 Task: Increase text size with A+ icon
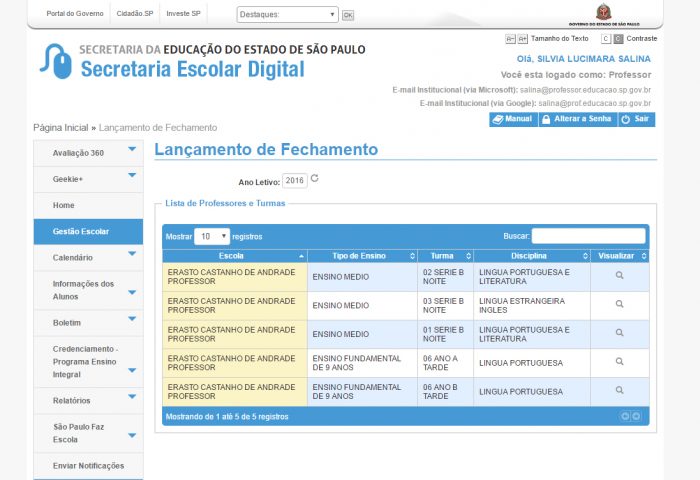[522, 39]
